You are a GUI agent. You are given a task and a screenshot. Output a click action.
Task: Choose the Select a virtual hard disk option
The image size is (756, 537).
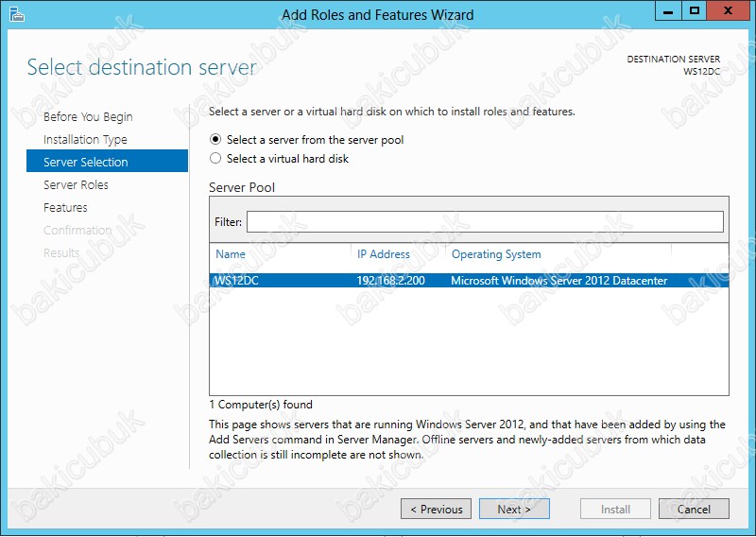click(x=279, y=159)
